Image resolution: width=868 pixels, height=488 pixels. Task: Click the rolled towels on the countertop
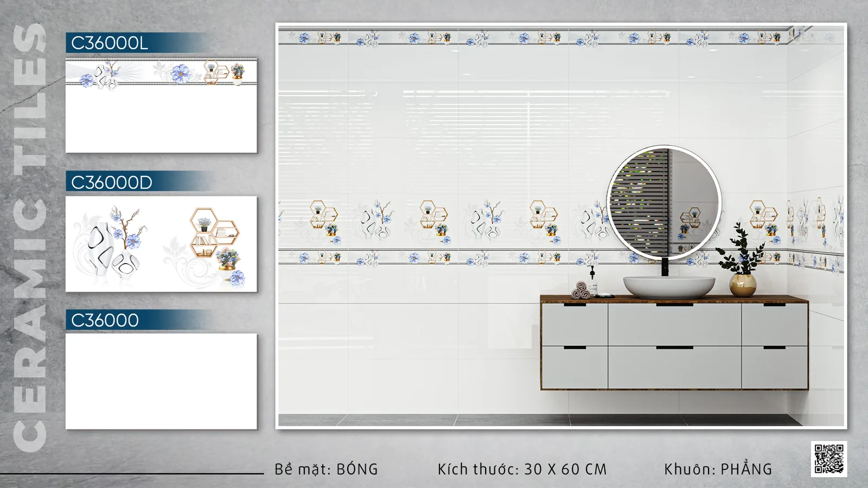582,291
